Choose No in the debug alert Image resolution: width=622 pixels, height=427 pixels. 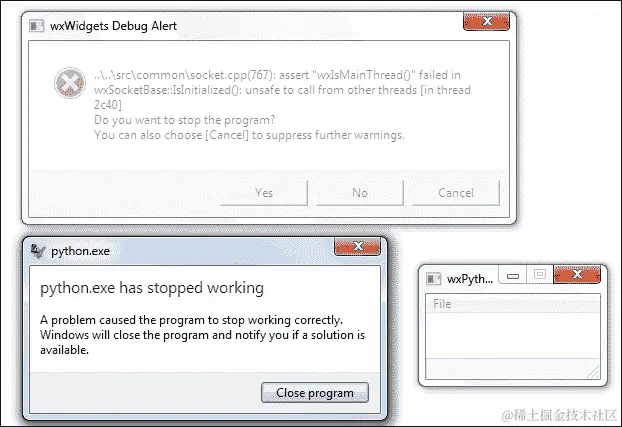pos(360,193)
